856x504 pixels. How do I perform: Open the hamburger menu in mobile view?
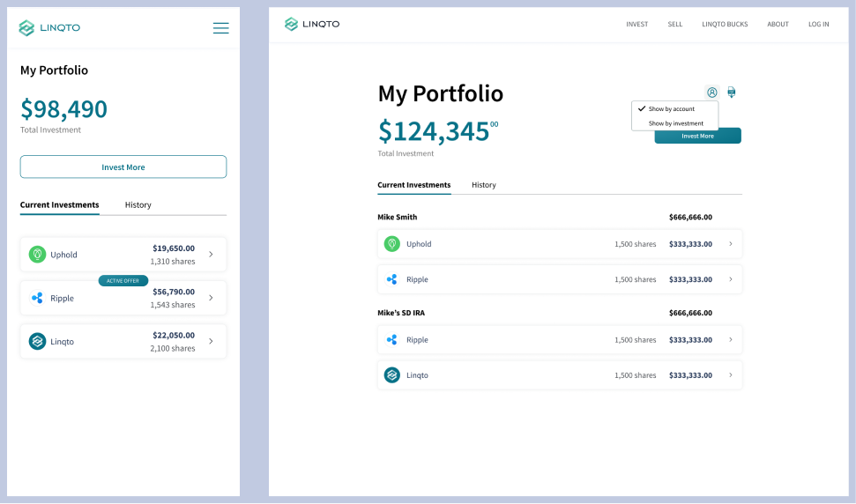tap(220, 28)
